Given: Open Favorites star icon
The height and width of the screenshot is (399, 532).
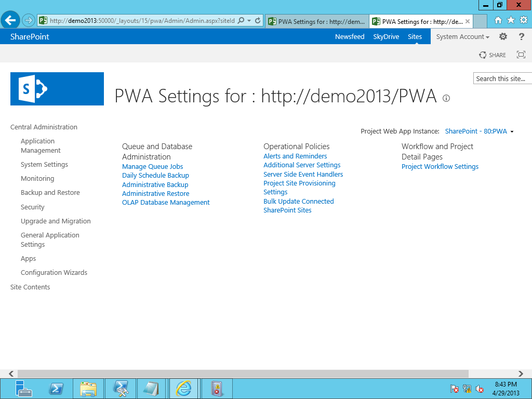Looking at the screenshot, I should (511, 20).
